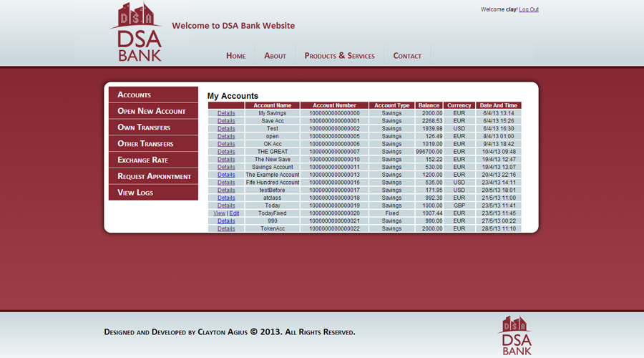644x358 pixels.
Task: Open Details for atclass account
Action: tap(226, 198)
